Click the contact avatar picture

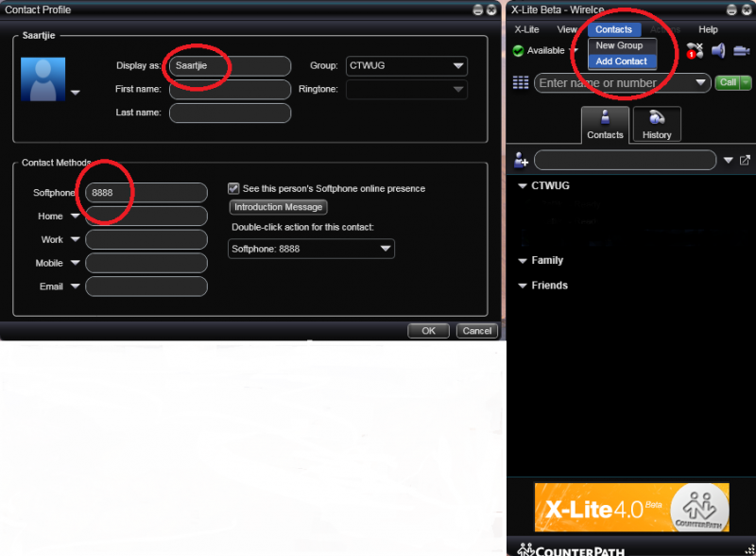43,79
